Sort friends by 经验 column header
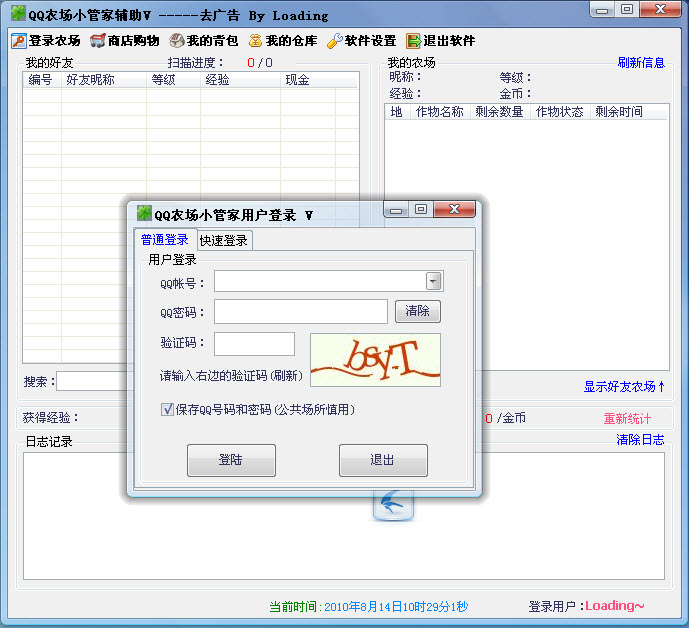Image resolution: width=689 pixels, height=628 pixels. [240, 80]
